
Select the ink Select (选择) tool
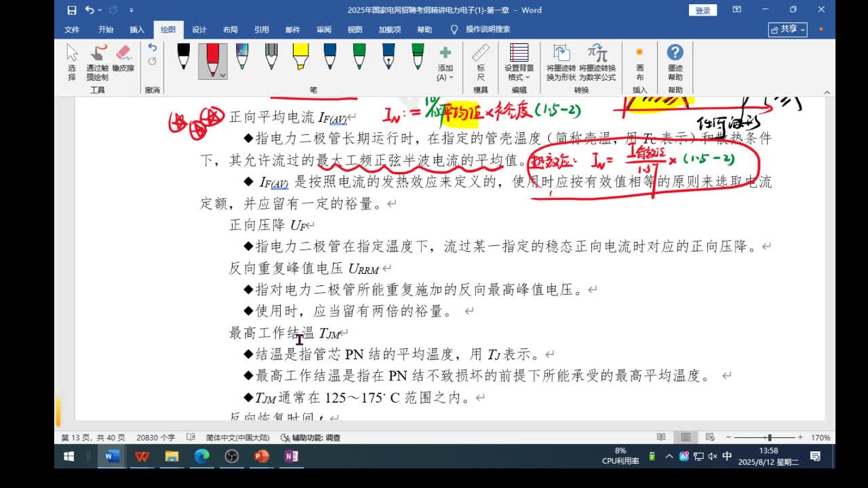(72, 62)
